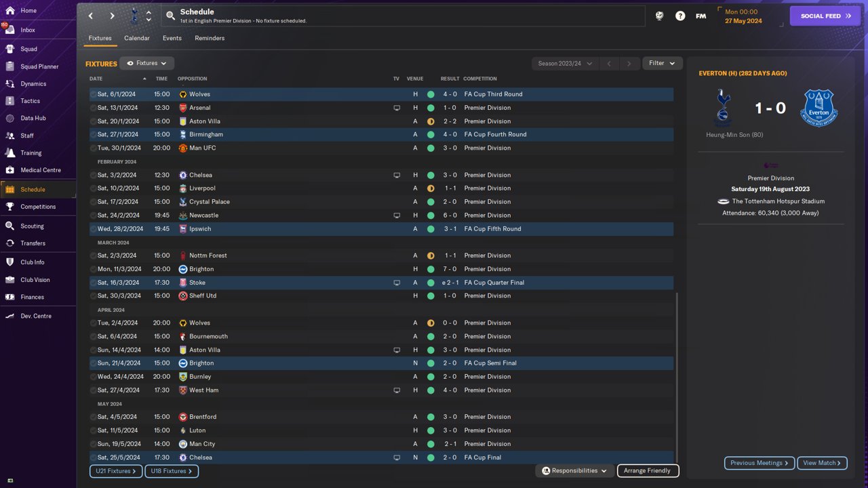
Task: Open U21 Fixtures
Action: click(116, 471)
